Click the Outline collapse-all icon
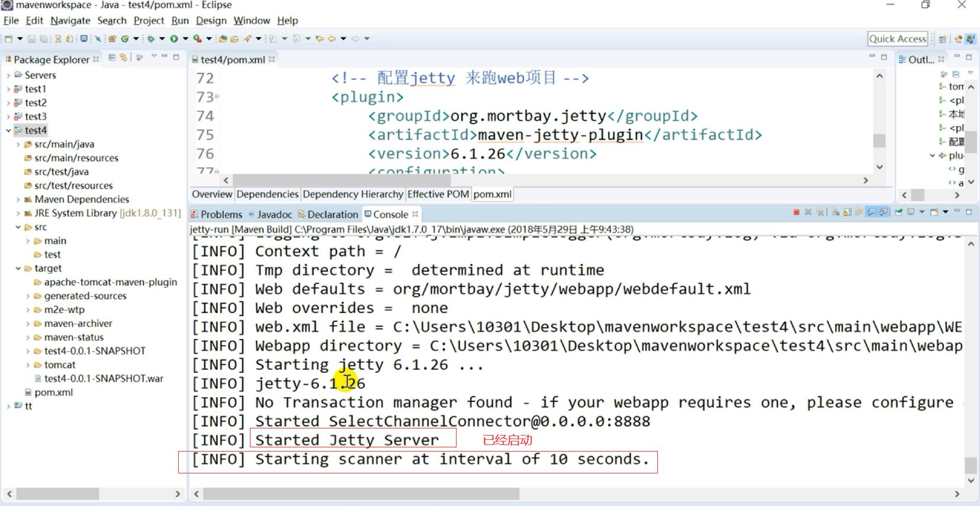Image resolution: width=980 pixels, height=506 pixels. coord(956,74)
